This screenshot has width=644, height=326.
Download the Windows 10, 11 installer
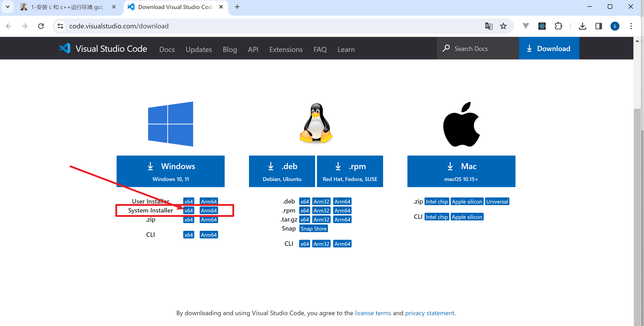pyautogui.click(x=170, y=171)
